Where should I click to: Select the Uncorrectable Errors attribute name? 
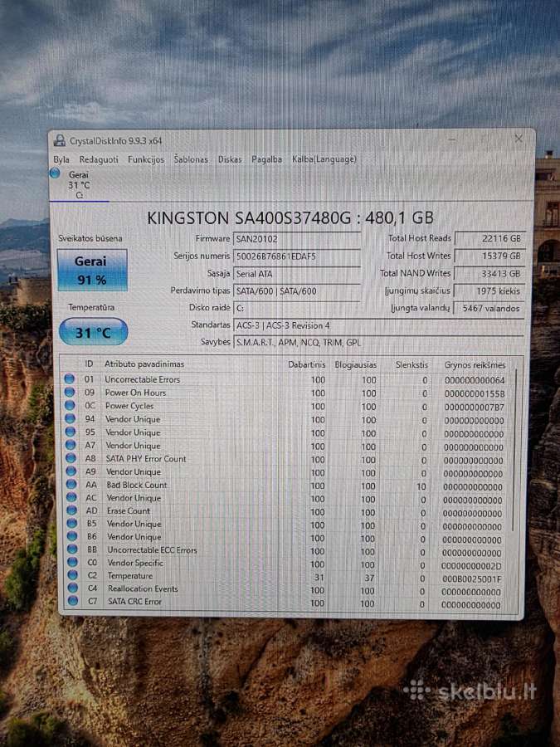pos(143,379)
